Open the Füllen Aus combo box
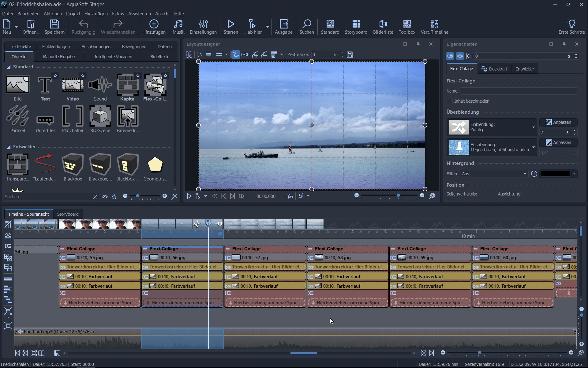 tap(494, 174)
